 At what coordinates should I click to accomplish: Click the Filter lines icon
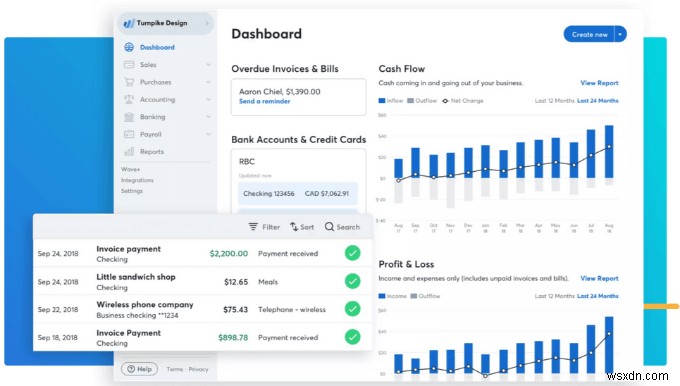click(253, 226)
